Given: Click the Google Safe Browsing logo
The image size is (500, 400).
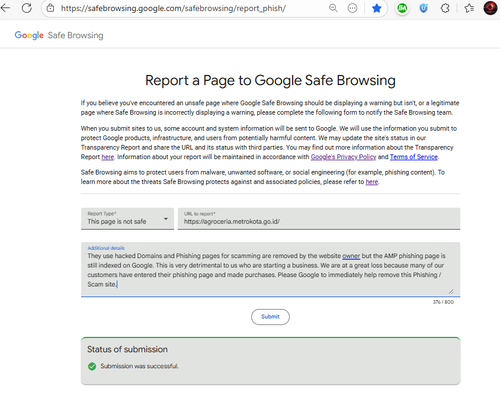Looking at the screenshot, I should tap(59, 35).
